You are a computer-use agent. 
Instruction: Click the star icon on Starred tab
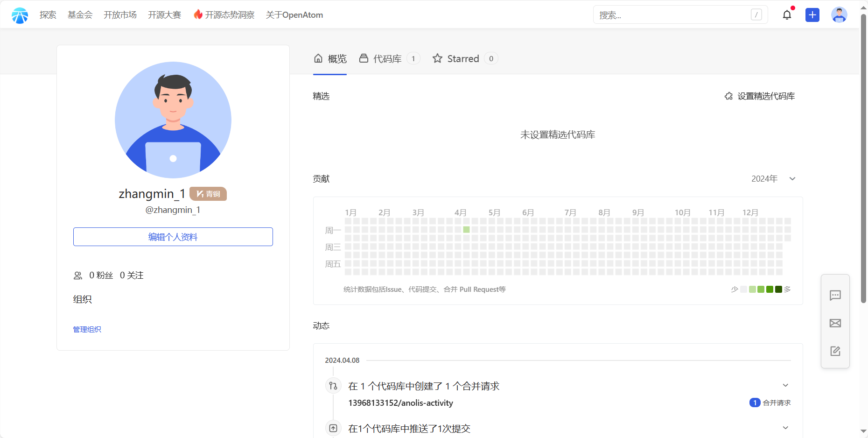tap(437, 58)
